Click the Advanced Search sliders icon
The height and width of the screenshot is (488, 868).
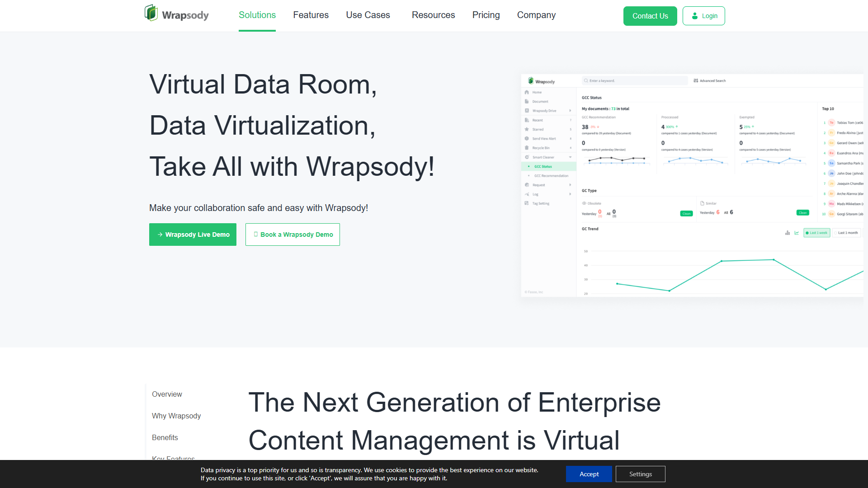(696, 81)
